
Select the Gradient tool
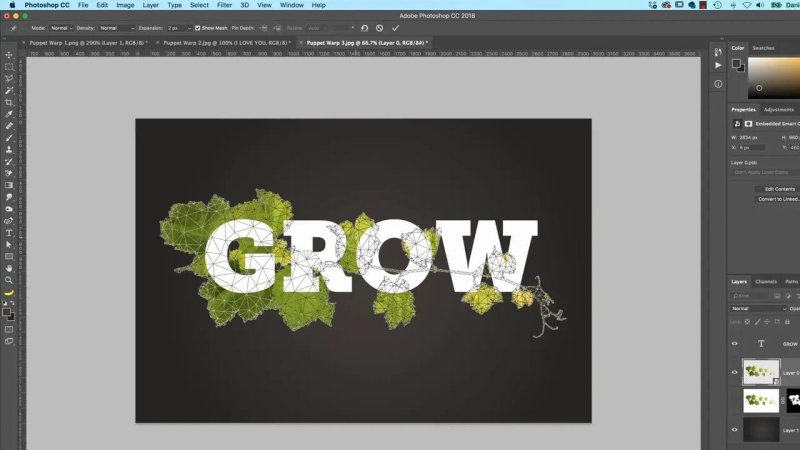9,185
